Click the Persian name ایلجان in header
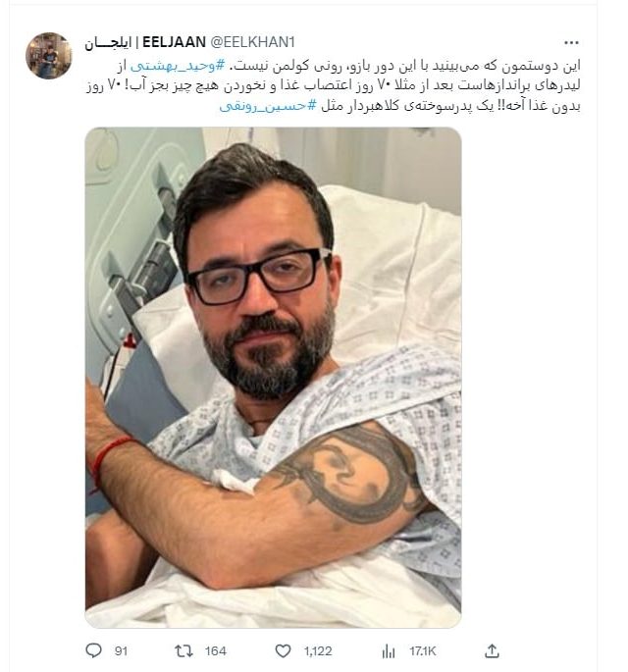628x672 pixels. (x=108, y=43)
